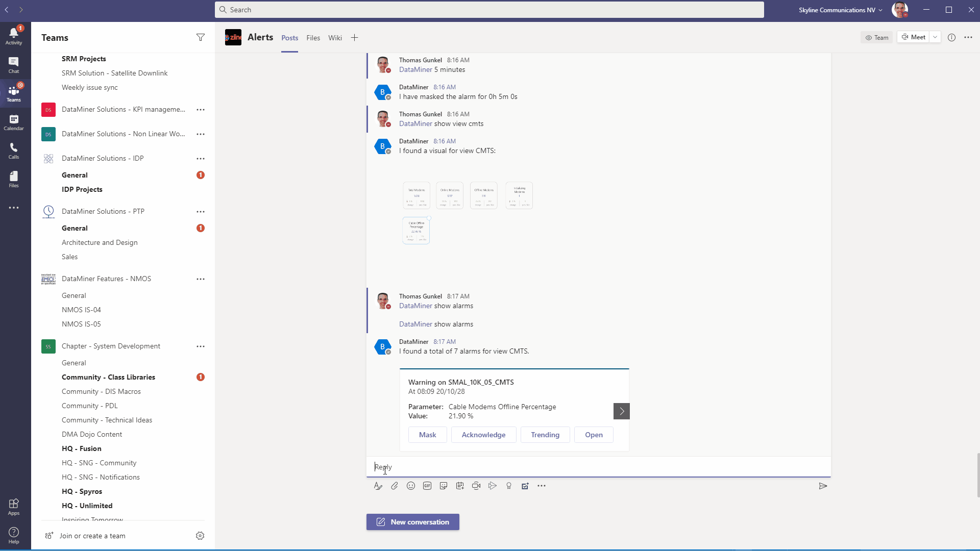Open DMA Dojo Content channel
Image resolution: width=980 pixels, height=551 pixels.
(x=92, y=434)
